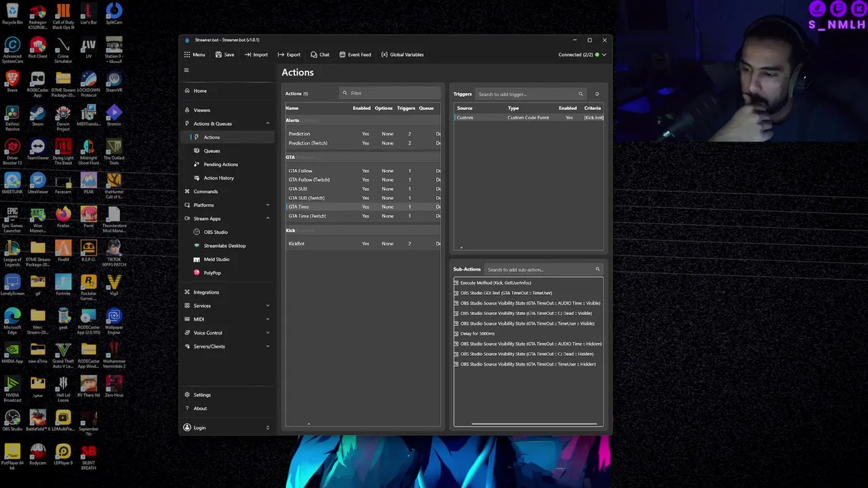Collapse the sidebar using hamburger icon

coord(186,70)
